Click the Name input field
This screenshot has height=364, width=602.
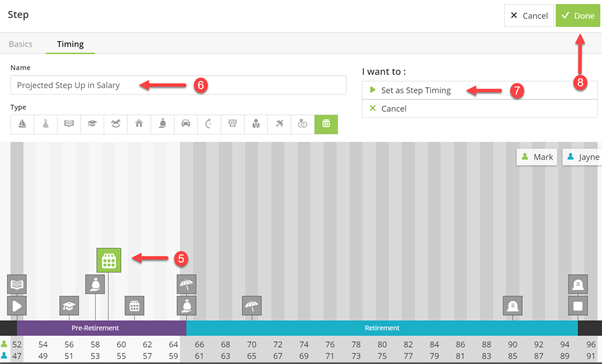click(x=179, y=85)
